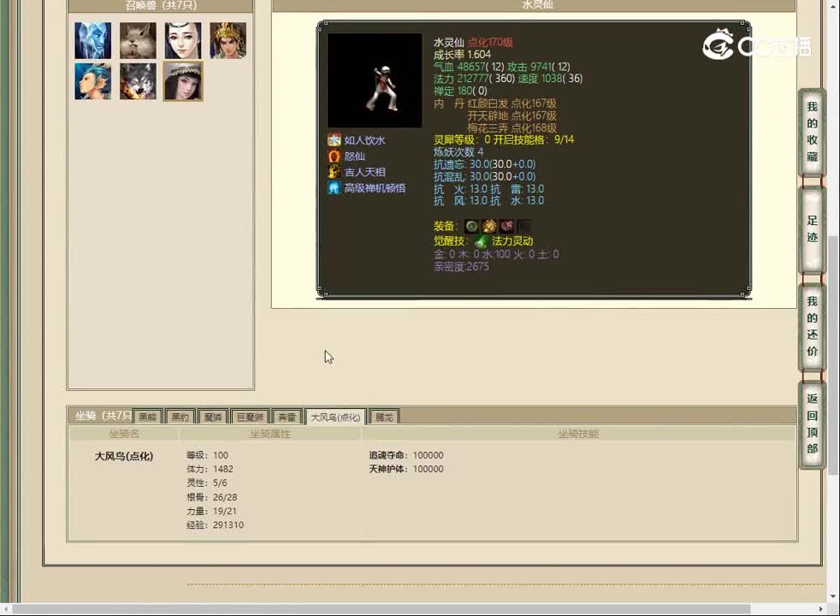Switch to the 大风鸟(点化) mount tab
Viewport: 840px width, 616px height.
pos(335,417)
